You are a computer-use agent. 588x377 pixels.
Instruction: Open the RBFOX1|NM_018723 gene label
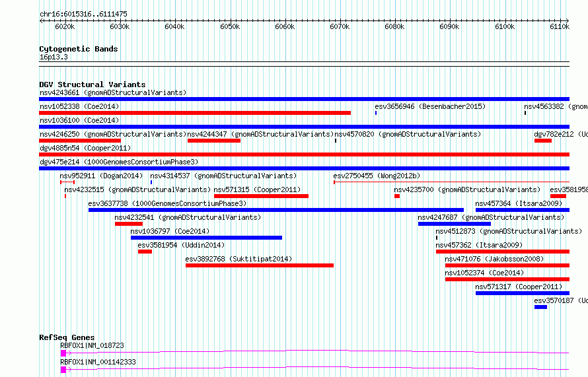pos(92,345)
